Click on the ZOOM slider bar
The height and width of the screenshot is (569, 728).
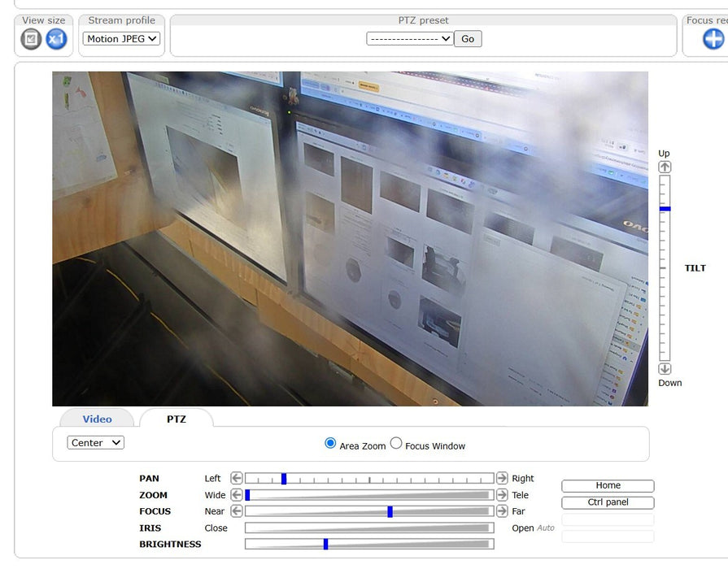click(x=369, y=495)
